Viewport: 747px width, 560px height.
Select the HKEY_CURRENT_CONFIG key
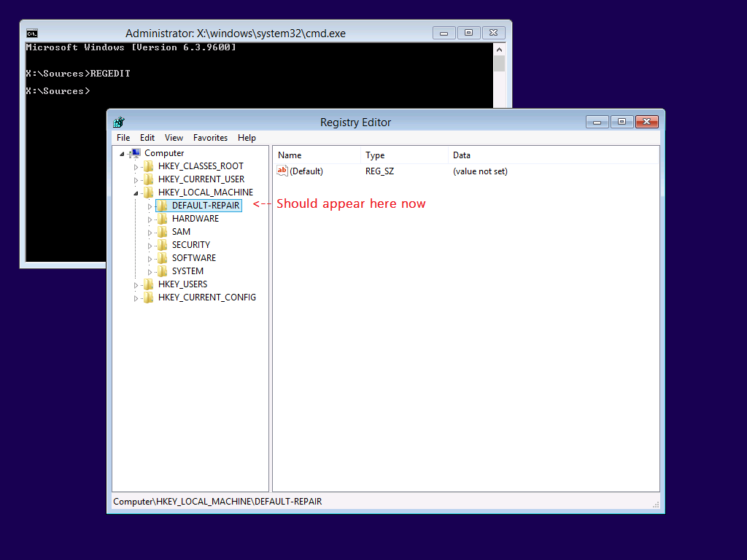coord(206,297)
